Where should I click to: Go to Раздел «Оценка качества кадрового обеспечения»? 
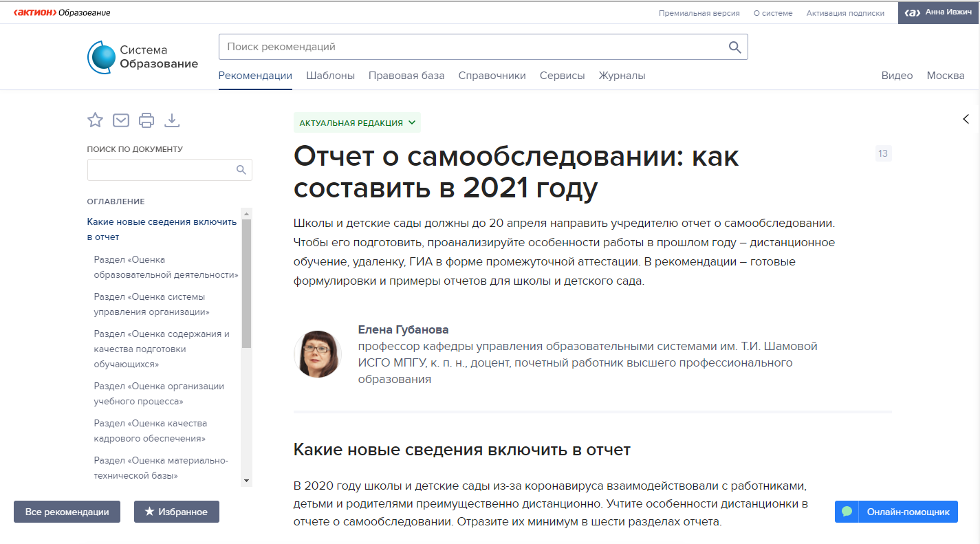[150, 431]
